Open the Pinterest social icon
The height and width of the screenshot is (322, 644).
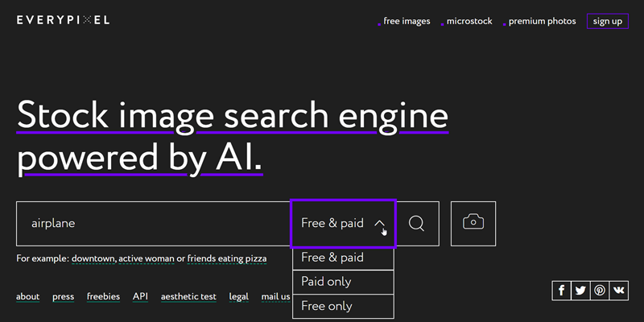point(600,291)
